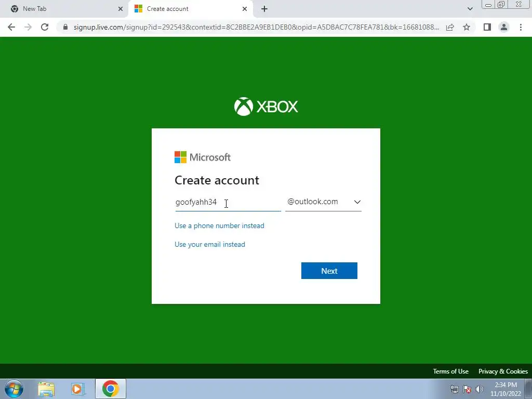This screenshot has width=532, height=399.
Task: Close the Create account tab
Action: point(245,9)
